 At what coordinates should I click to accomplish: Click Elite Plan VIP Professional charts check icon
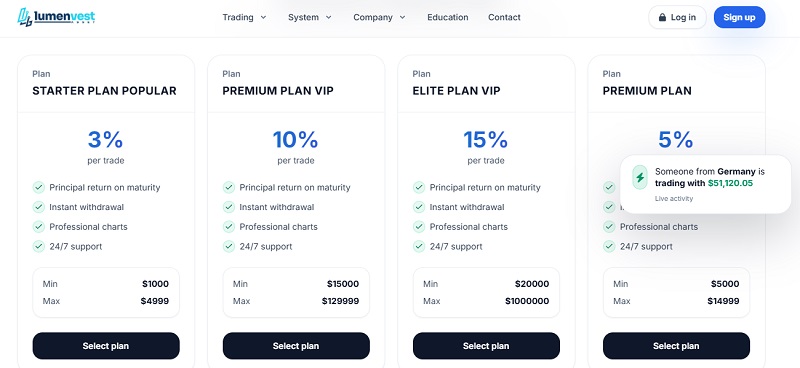[x=419, y=227]
